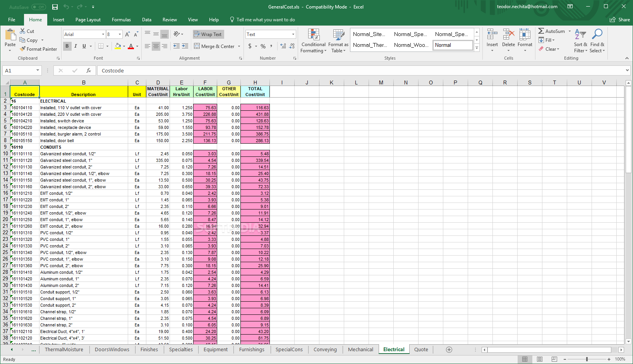633x364 pixels.
Task: Open the Mechanical sheet tab
Action: click(x=360, y=350)
